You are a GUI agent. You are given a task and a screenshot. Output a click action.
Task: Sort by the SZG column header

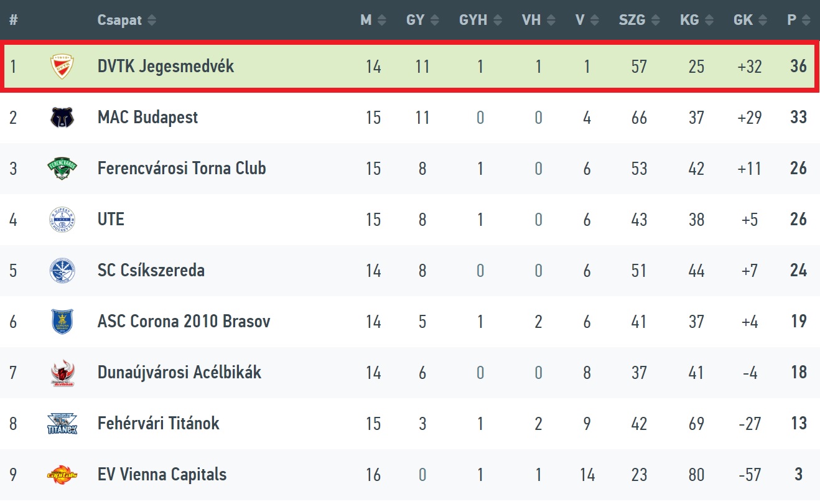[639, 21]
